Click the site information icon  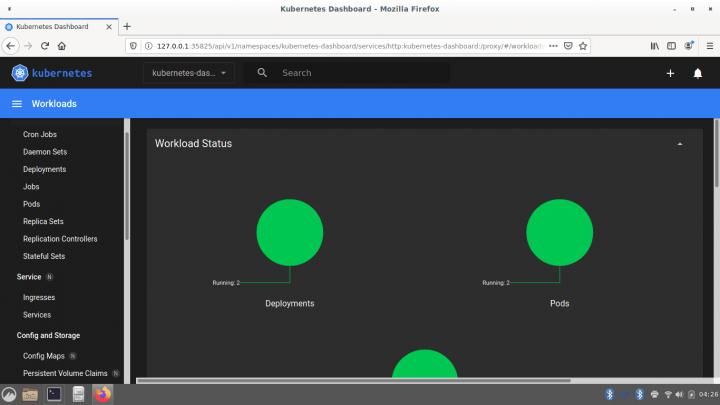coord(148,46)
